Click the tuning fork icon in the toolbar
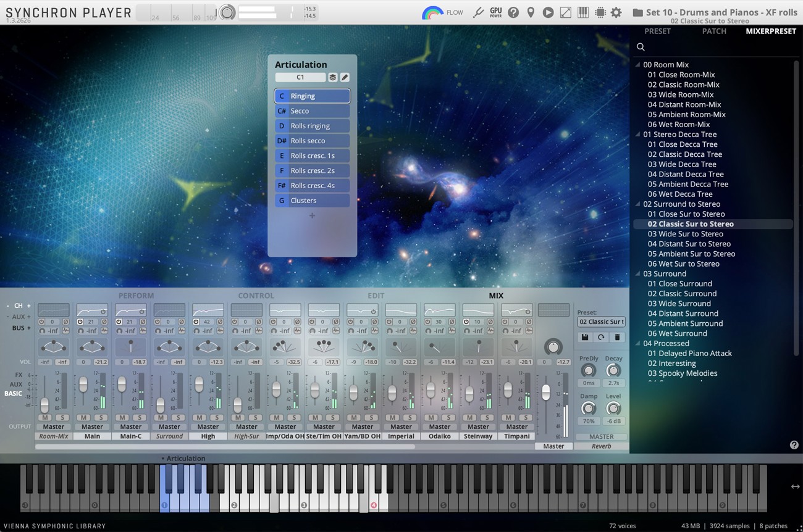 (479, 12)
